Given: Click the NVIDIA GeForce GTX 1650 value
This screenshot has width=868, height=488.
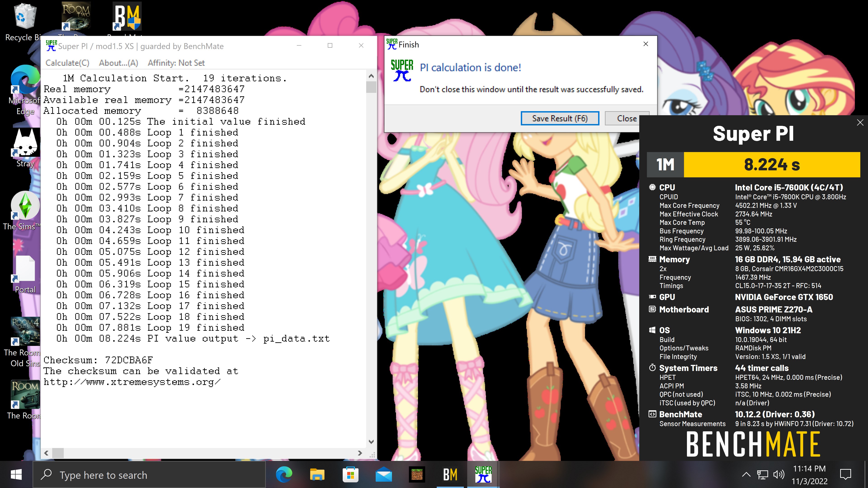Looking at the screenshot, I should click(784, 297).
